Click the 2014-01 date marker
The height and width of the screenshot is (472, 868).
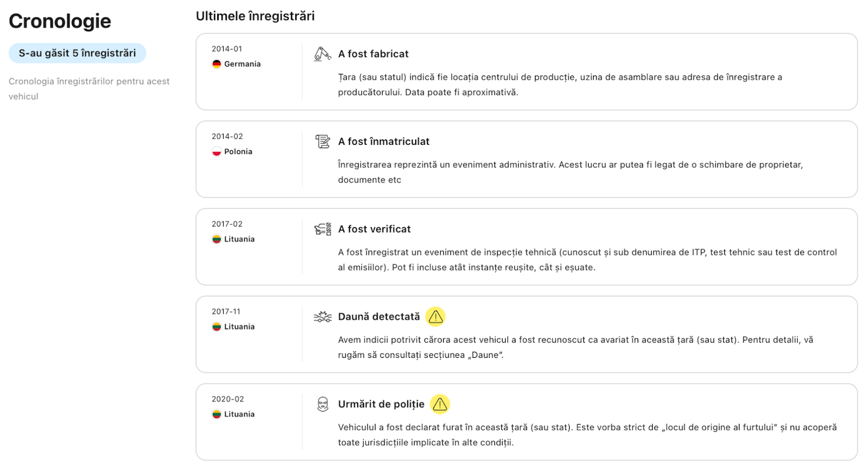pos(227,49)
